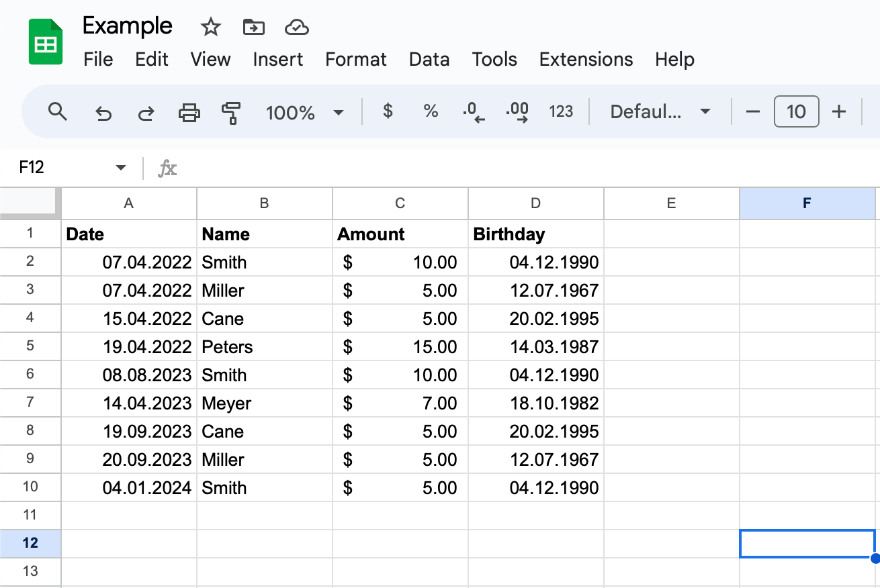Click the undo arrow
The width and height of the screenshot is (880, 588).
[x=103, y=112]
